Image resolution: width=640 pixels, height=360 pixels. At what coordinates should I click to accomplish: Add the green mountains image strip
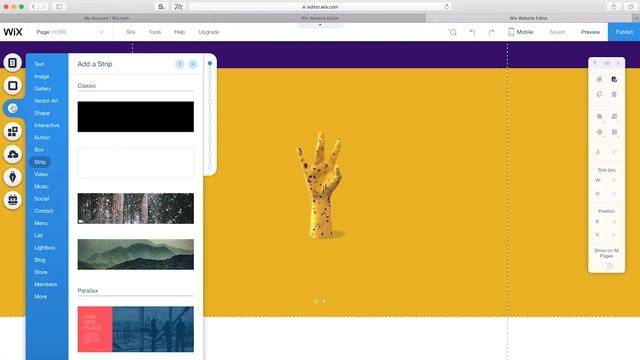[136, 254]
